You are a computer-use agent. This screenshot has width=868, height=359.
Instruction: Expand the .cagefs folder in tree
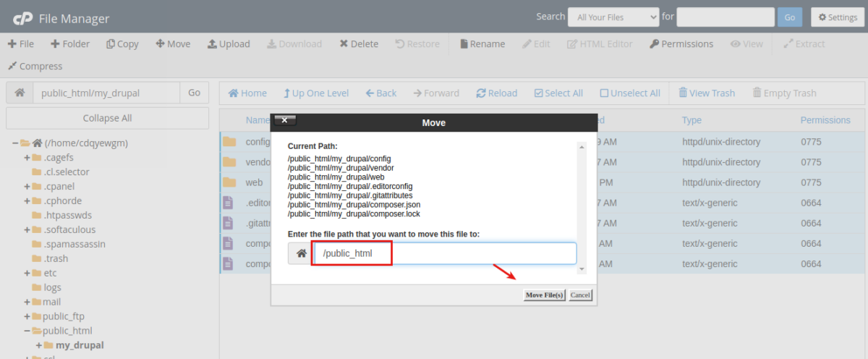pyautogui.click(x=27, y=158)
